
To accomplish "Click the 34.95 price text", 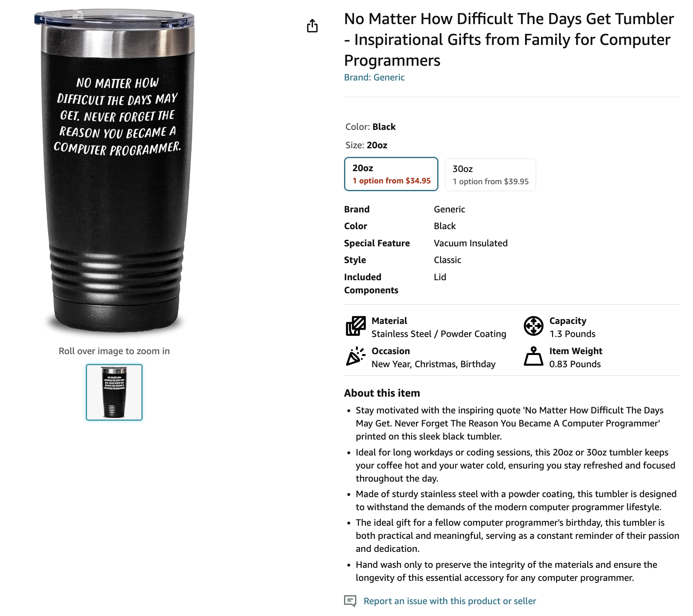I will coord(418,181).
